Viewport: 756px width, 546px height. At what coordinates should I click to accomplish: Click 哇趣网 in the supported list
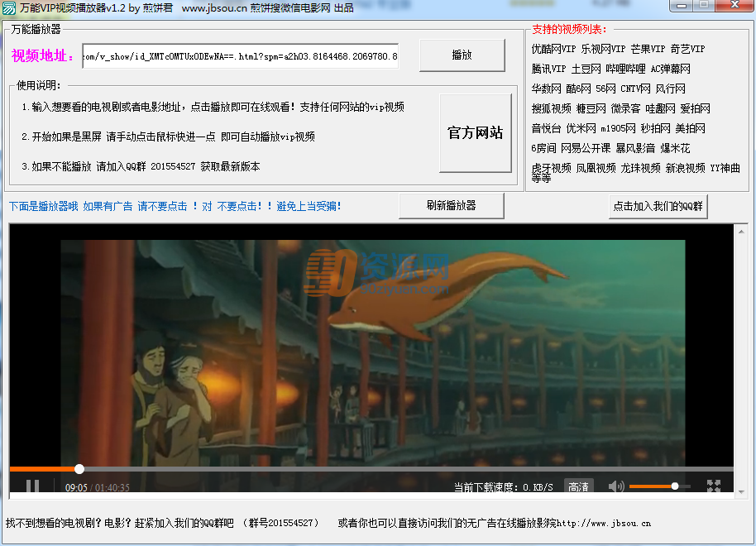[661, 108]
